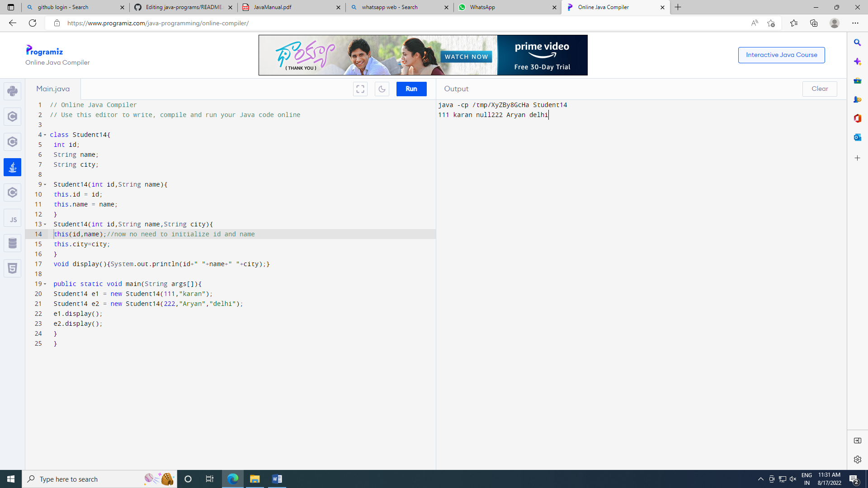The width and height of the screenshot is (868, 488).
Task: Open File Explorer from taskbar
Action: pos(255,479)
